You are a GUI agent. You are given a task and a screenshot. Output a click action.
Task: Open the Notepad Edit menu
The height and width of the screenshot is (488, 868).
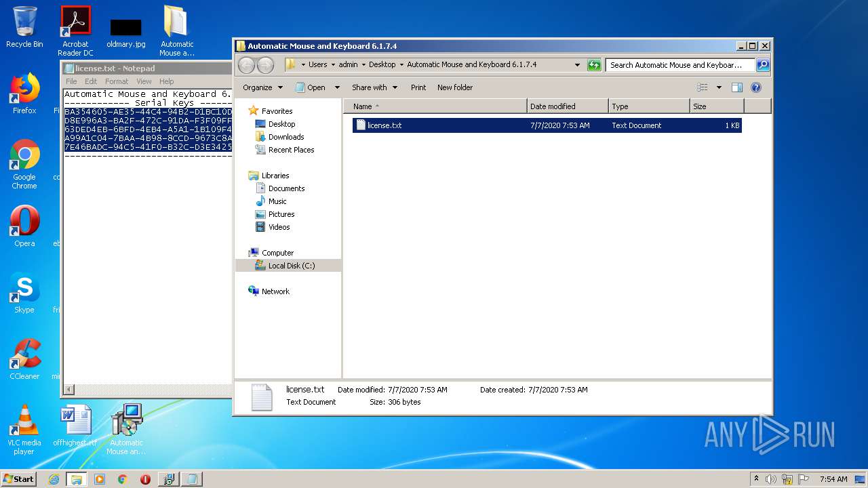pyautogui.click(x=91, y=81)
